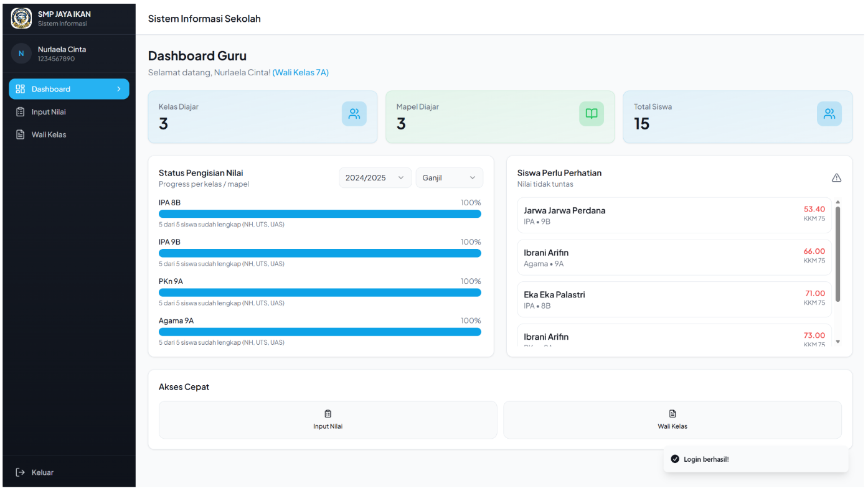The width and height of the screenshot is (868, 491).
Task: Click the chevron arrow on Dashboard menu item
Action: pyautogui.click(x=119, y=89)
